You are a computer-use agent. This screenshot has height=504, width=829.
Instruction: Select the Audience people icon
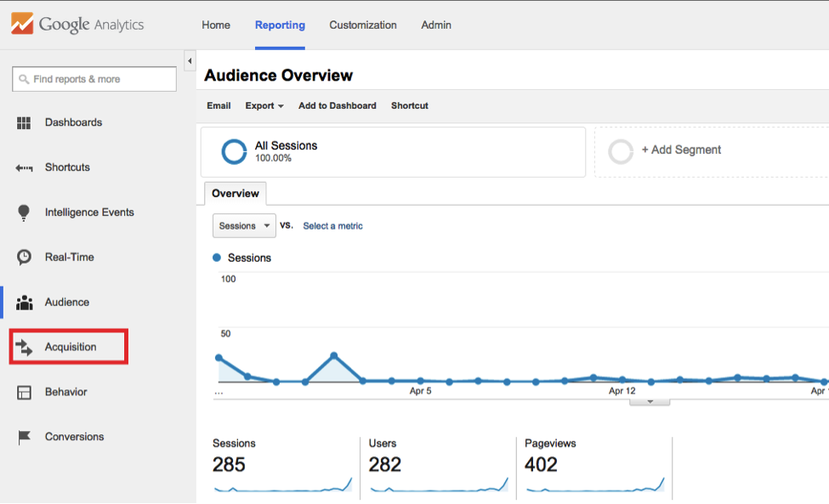[x=24, y=302]
